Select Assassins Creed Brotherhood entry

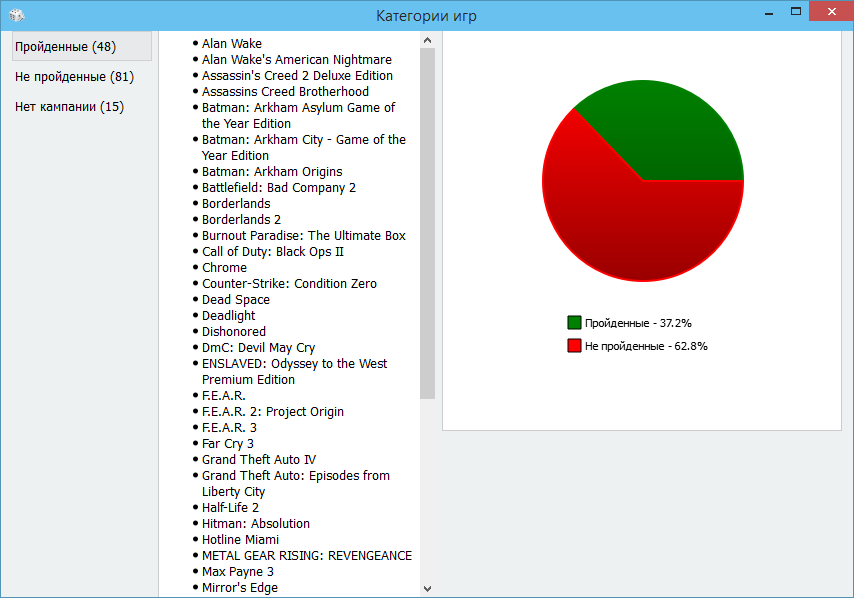[285, 91]
